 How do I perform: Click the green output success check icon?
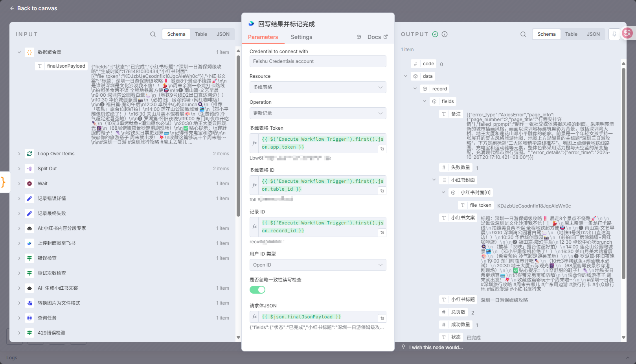click(435, 34)
